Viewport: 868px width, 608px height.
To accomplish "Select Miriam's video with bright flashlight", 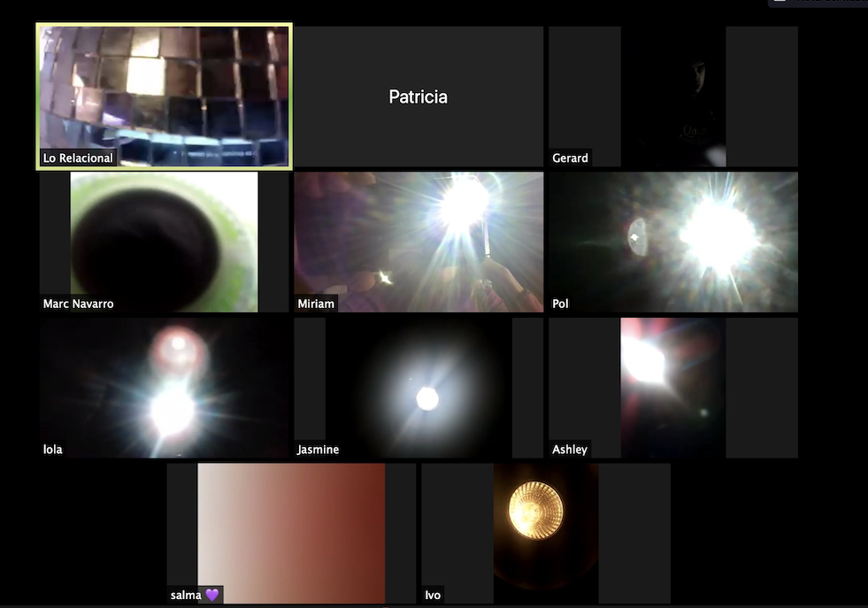I will (x=419, y=242).
